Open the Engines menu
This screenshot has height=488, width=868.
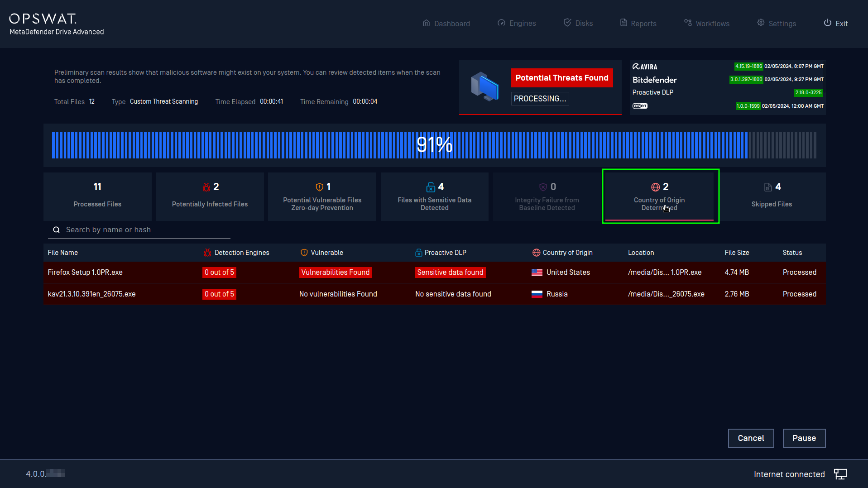(x=517, y=23)
